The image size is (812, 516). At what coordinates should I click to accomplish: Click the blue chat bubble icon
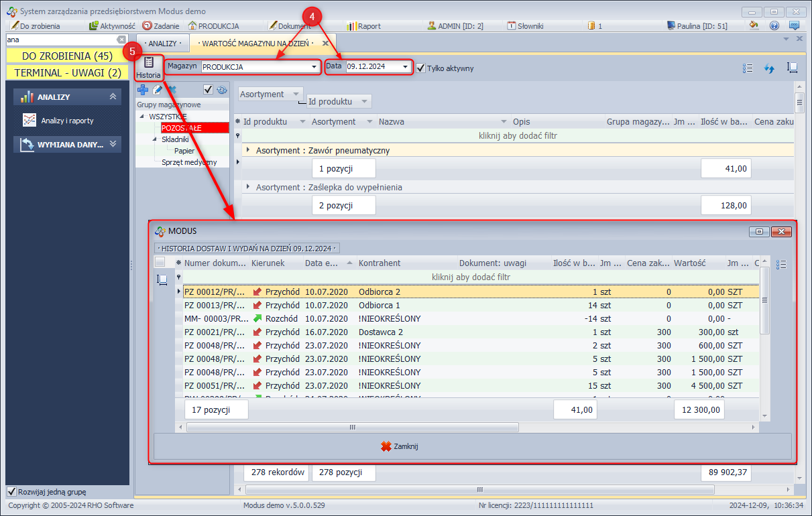click(795, 26)
